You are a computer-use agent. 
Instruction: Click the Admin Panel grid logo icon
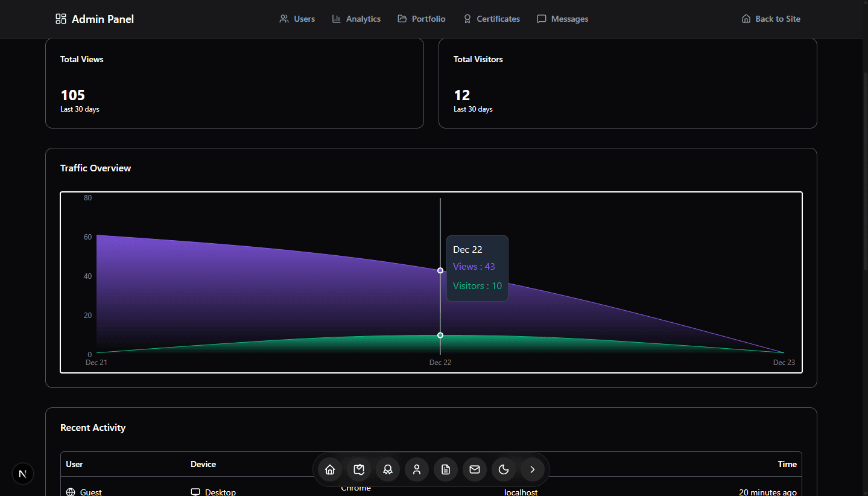[x=60, y=19]
